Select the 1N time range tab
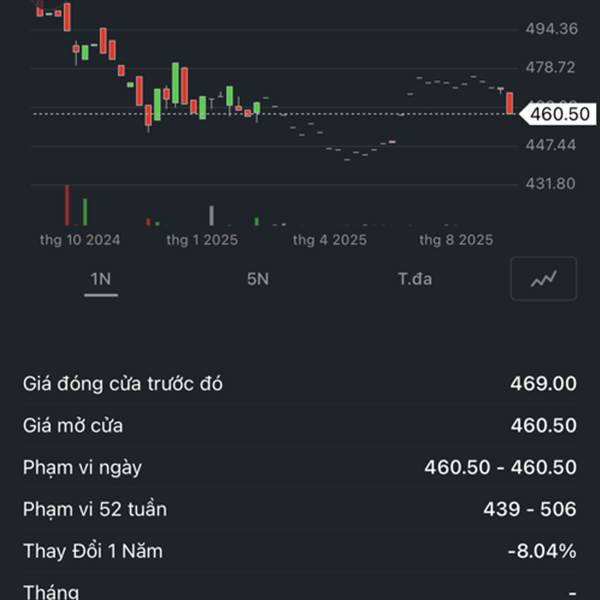Image resolution: width=600 pixels, height=600 pixels. [x=100, y=279]
